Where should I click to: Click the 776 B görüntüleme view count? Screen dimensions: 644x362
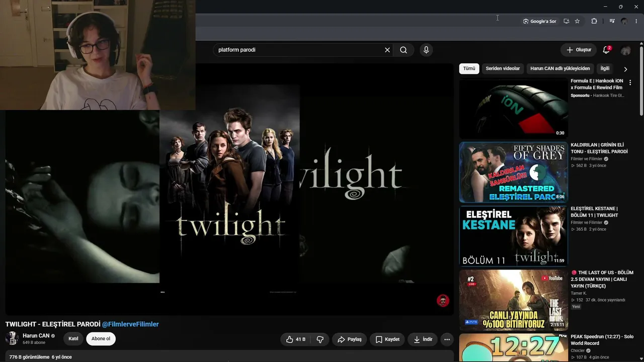(29, 357)
